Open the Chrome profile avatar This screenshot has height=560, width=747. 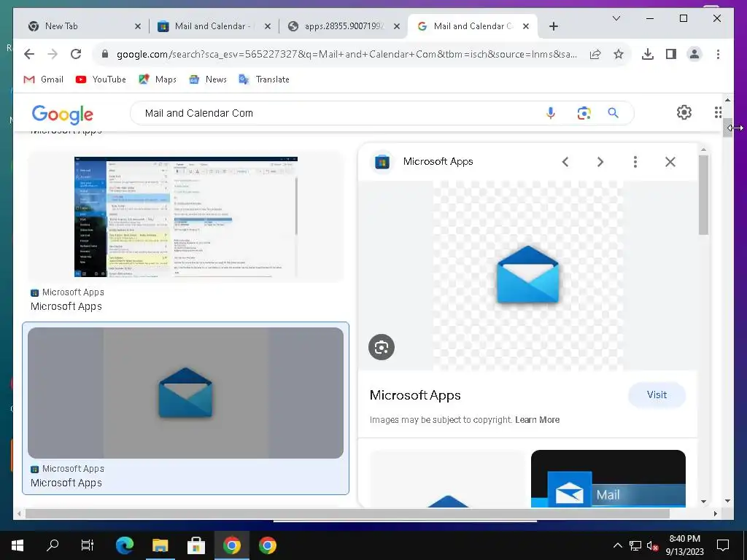pyautogui.click(x=694, y=54)
